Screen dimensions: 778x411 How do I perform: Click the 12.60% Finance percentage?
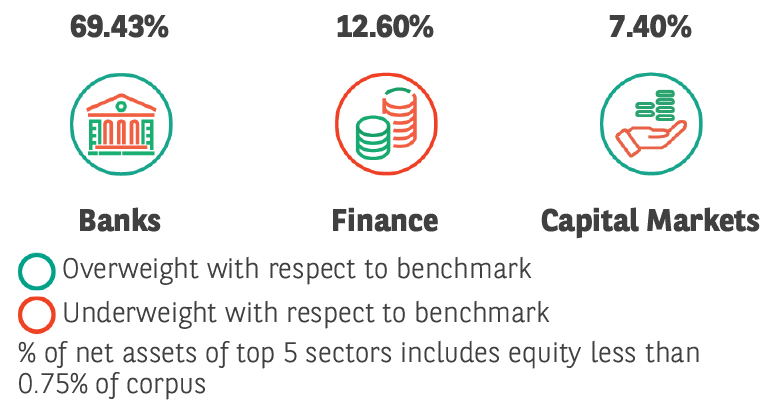(385, 27)
